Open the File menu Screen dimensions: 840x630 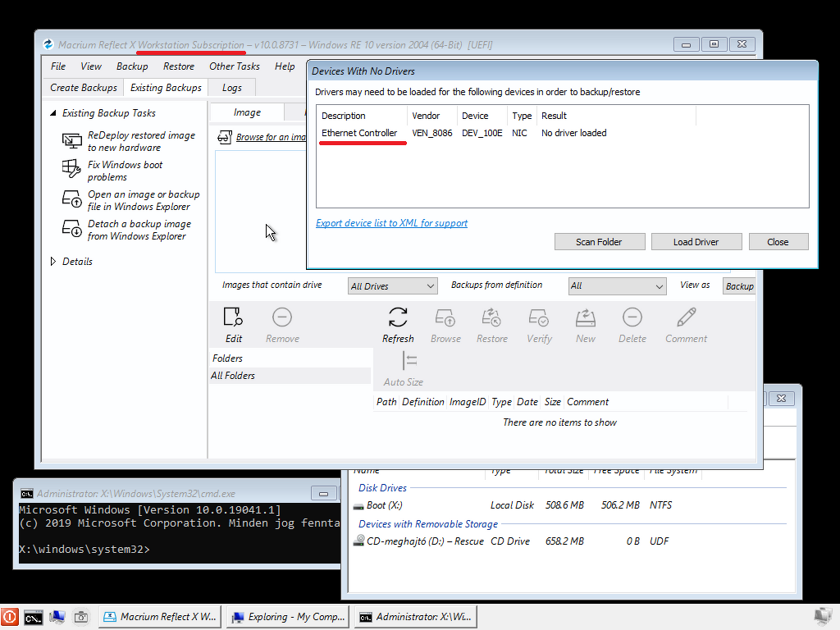click(x=58, y=66)
